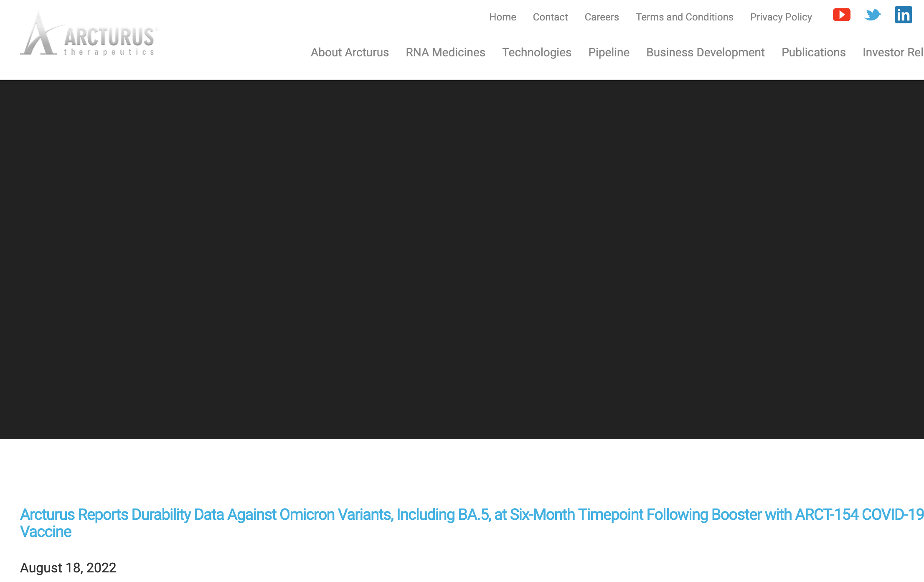Open the About Arcturus menu
Viewport: 924px width, 582px height.
tap(350, 52)
